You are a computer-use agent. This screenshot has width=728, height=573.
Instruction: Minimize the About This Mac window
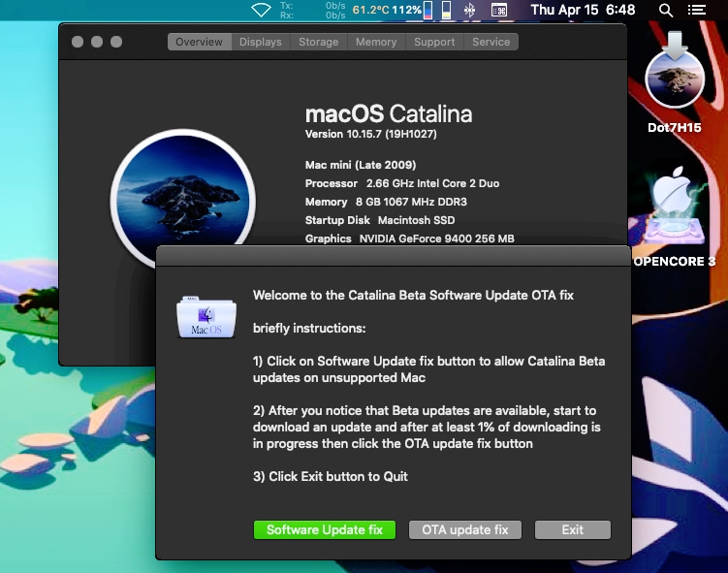(97, 42)
